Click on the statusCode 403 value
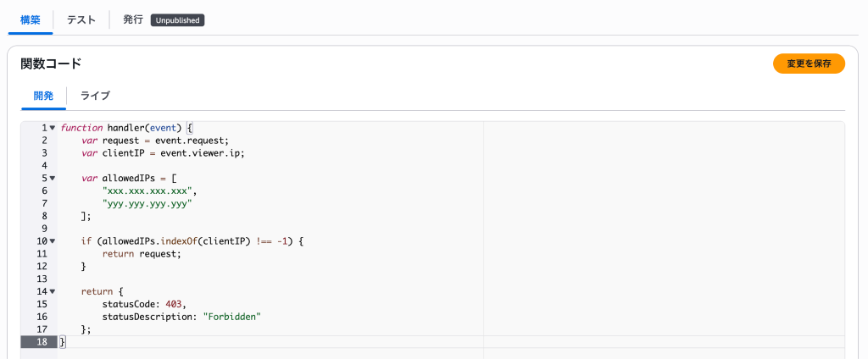The width and height of the screenshot is (868, 359). (173, 304)
